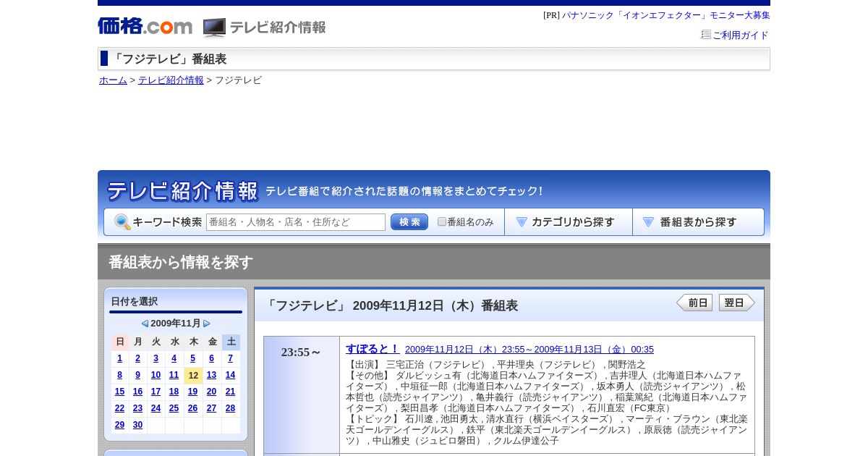Select November 21 in the calendar

pyautogui.click(x=230, y=392)
